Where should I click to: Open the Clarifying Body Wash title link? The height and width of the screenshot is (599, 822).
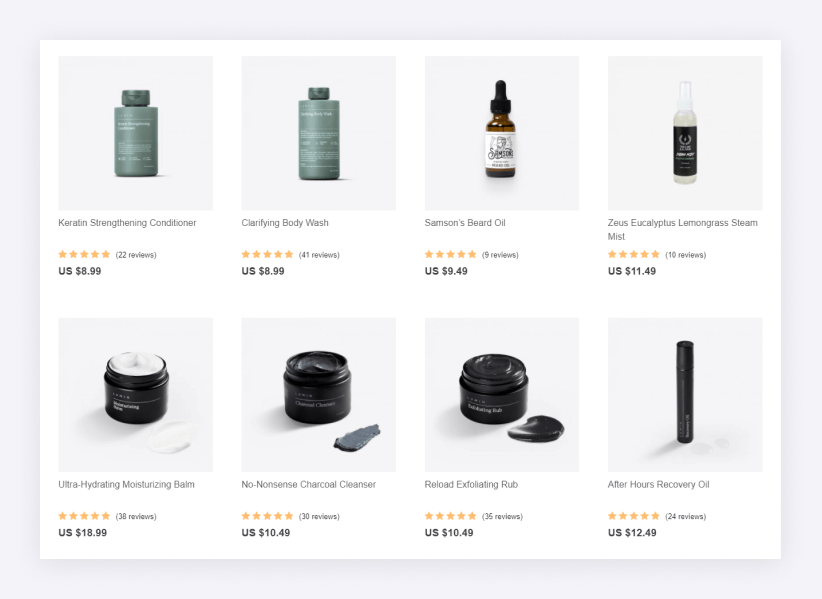tap(285, 223)
